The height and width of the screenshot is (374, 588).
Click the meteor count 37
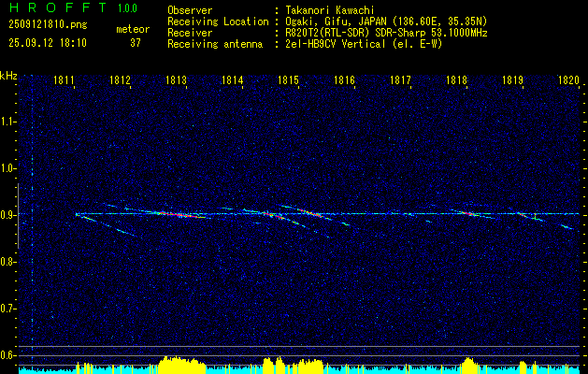pos(136,43)
